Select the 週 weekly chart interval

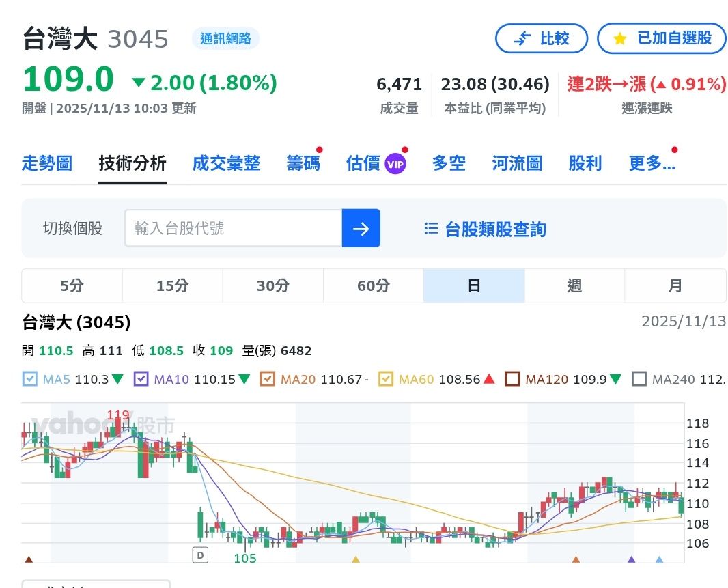(574, 285)
